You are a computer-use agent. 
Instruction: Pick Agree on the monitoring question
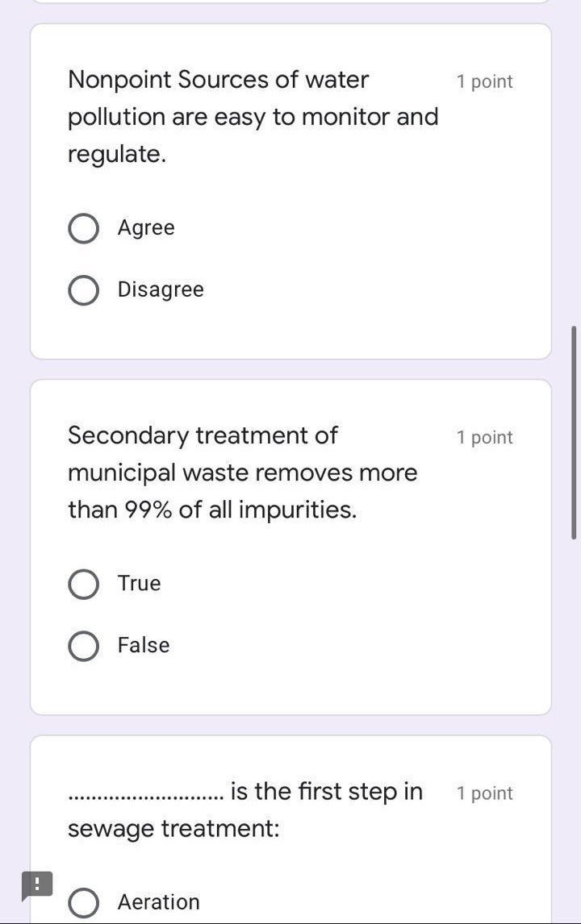click(83, 228)
